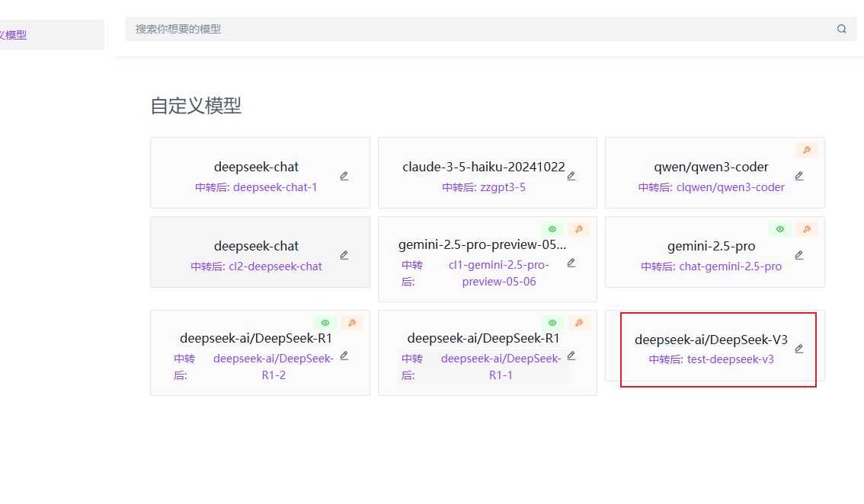Viewport: 864px width, 504px height.
Task: Edit the cl2-deepseek-chat model card
Action: 344,255
